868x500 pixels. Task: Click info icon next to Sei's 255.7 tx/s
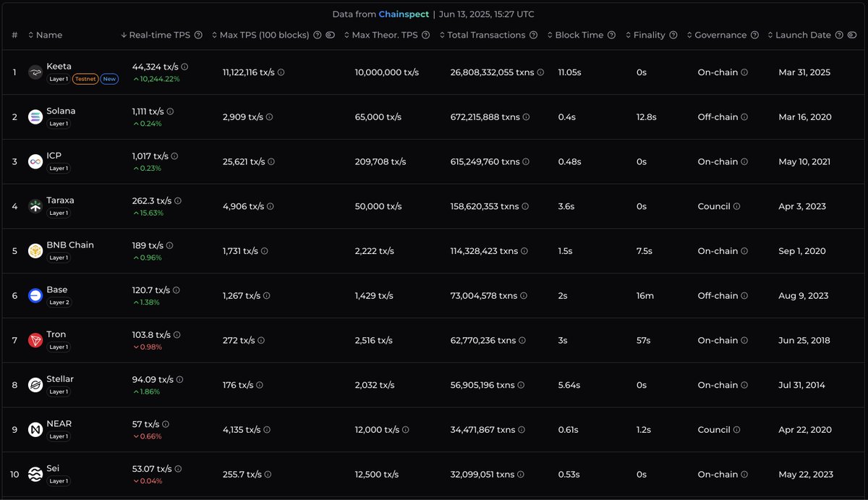268,475
